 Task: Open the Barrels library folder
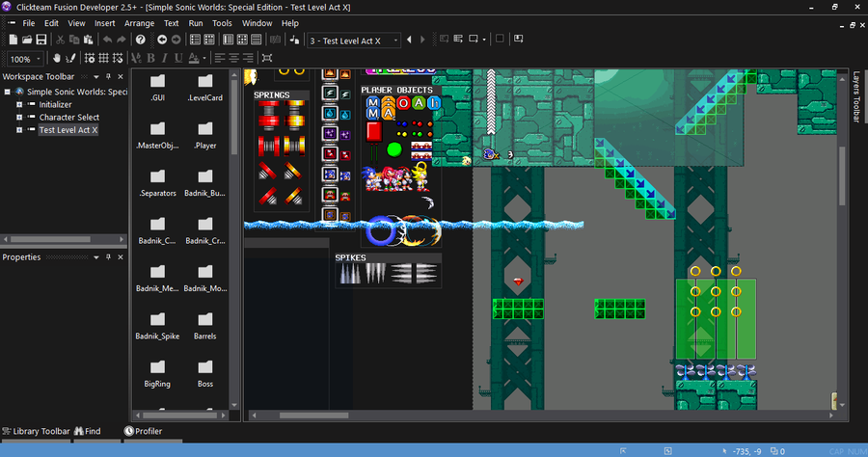(x=205, y=326)
